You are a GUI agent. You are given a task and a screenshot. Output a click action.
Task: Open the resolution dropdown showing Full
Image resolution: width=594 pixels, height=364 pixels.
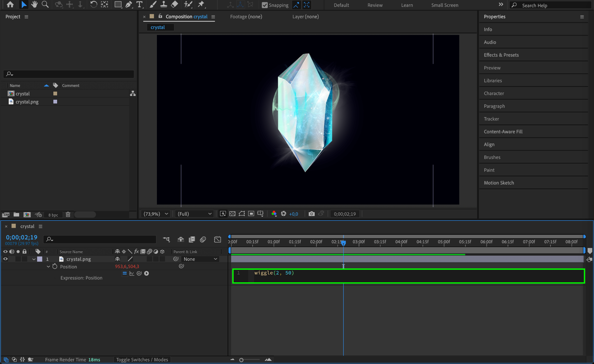click(x=194, y=214)
